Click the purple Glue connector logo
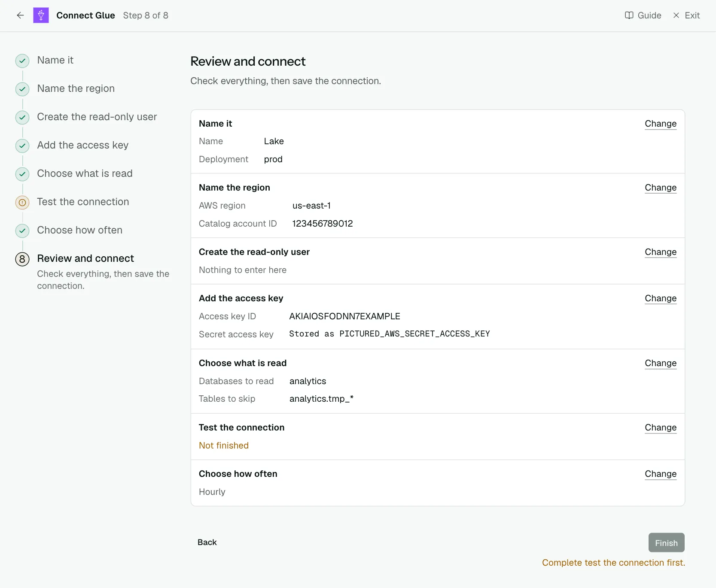The height and width of the screenshot is (588, 716). (x=41, y=15)
